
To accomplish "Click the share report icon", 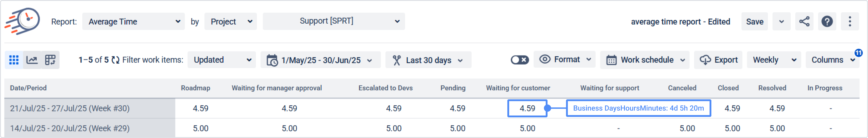I will pos(804,22).
